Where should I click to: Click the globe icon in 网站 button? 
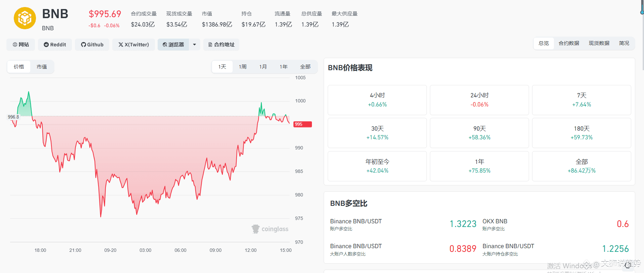click(x=15, y=45)
